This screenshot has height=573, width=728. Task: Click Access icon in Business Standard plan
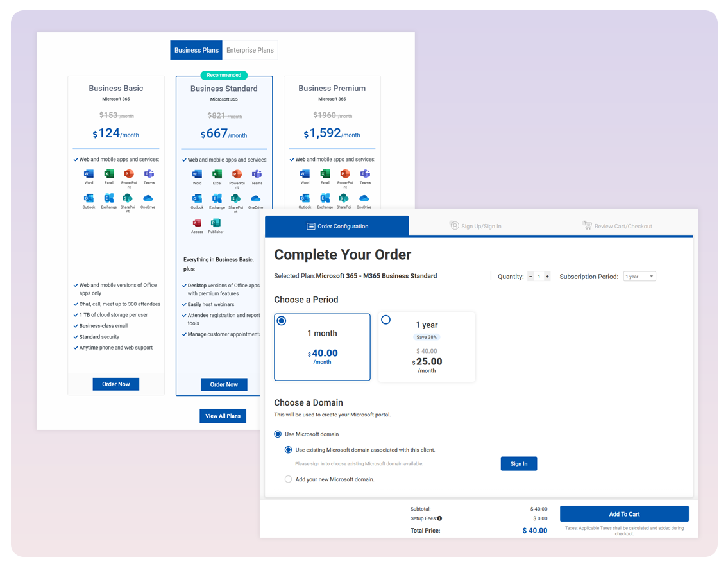[197, 223]
